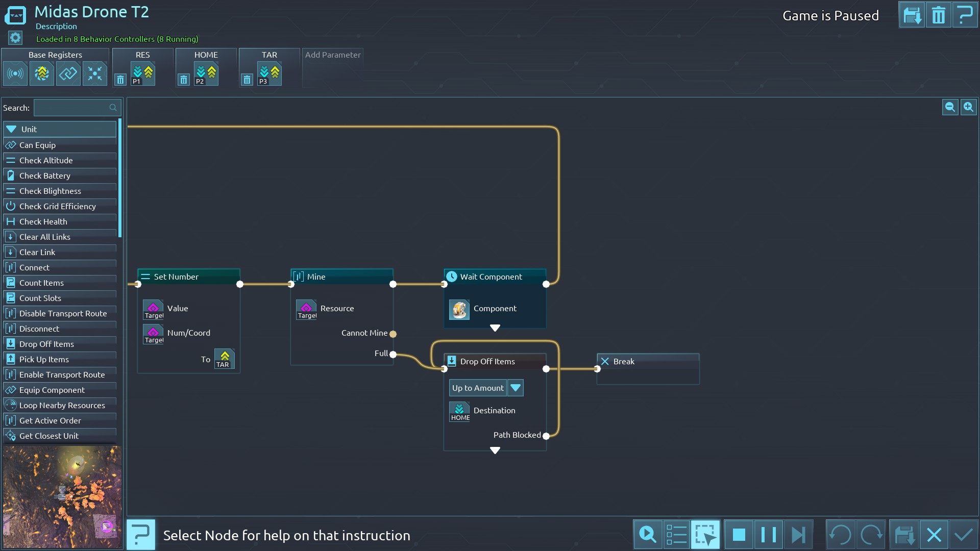Open the settings gear icon
The width and height of the screenshot is (980, 551).
click(x=15, y=38)
